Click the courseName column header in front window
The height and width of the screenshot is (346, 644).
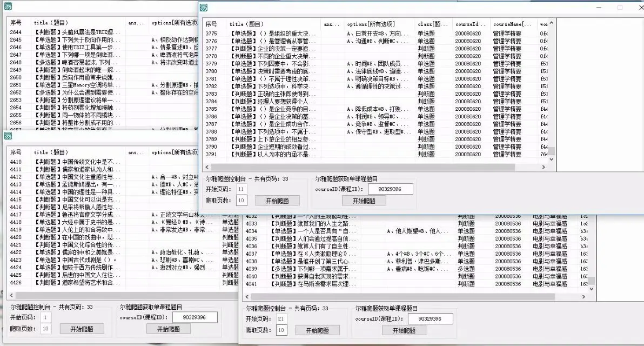click(513, 24)
